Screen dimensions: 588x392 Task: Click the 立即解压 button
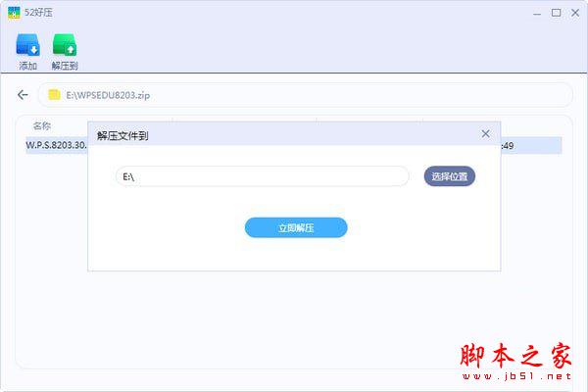tap(296, 227)
